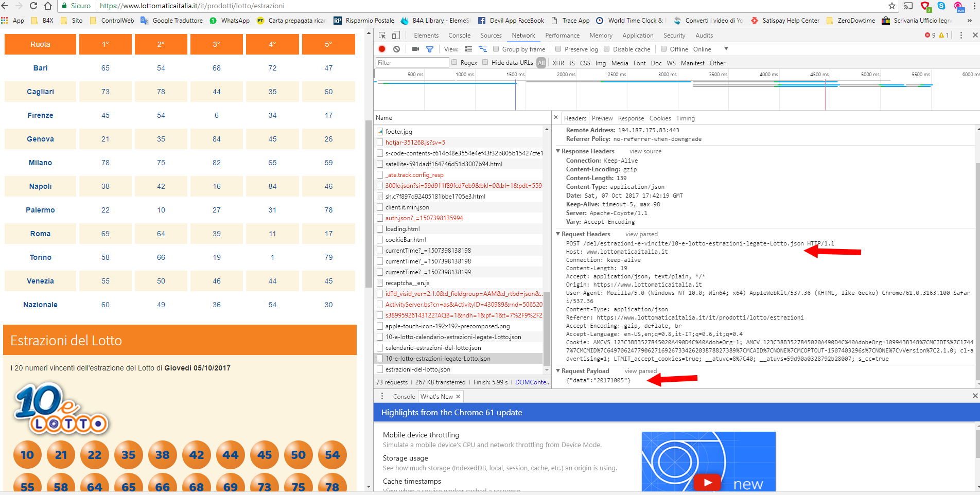Toggle the network filter funnel icon
Viewport: 980px width, 495px height.
pyautogui.click(x=430, y=49)
